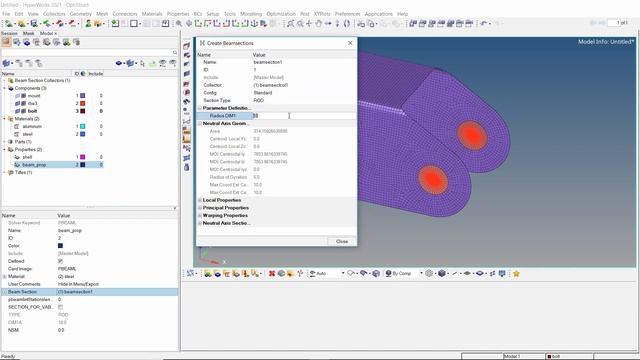Collapse the Parameter Definition section
The width and height of the screenshot is (640, 360).
pyautogui.click(x=200, y=108)
